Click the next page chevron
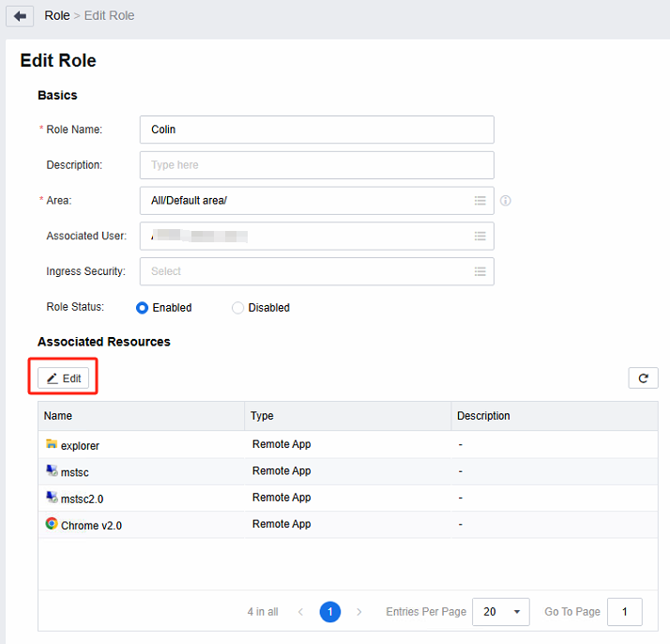Image resolution: width=670 pixels, height=644 pixels. click(x=359, y=612)
